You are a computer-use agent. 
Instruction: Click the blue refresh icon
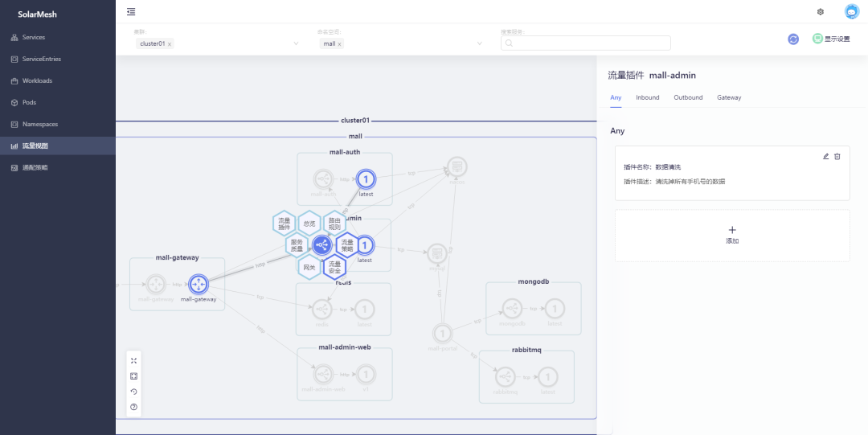pyautogui.click(x=793, y=39)
